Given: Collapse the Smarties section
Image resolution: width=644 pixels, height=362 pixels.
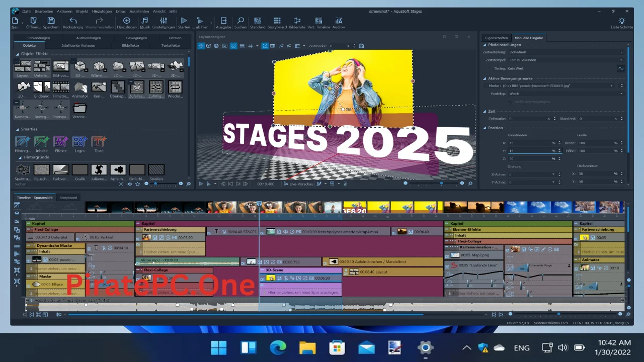Looking at the screenshot, I should tap(18, 129).
